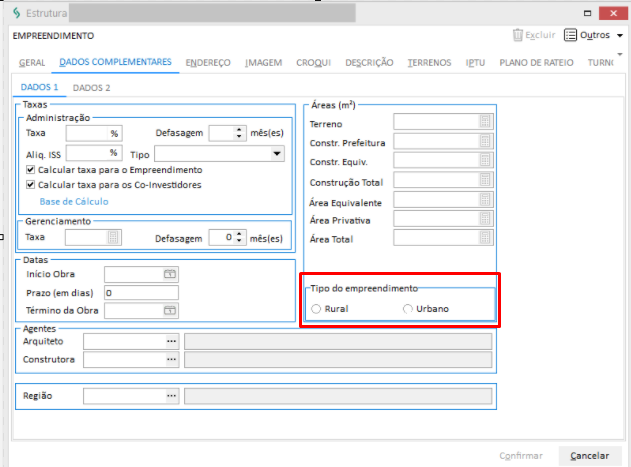The image size is (631, 467).
Task: Switch to the ENDEREÇO tab
Action: (x=208, y=63)
